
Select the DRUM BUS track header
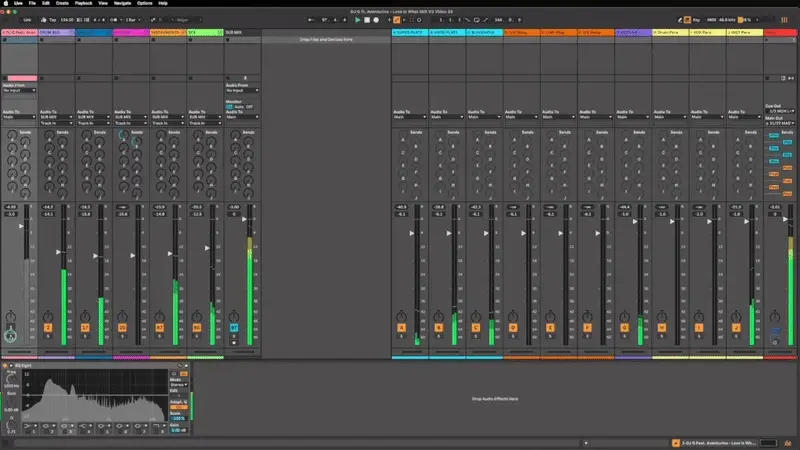point(57,32)
